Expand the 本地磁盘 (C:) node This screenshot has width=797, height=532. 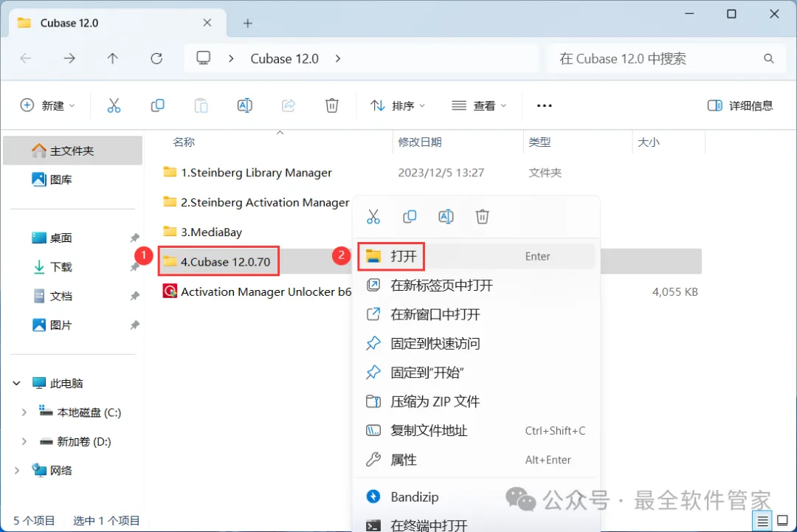pyautogui.click(x=24, y=412)
